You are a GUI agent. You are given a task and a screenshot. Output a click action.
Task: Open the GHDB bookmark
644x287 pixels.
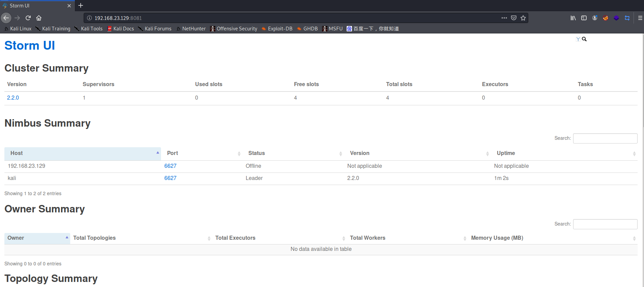click(x=307, y=29)
